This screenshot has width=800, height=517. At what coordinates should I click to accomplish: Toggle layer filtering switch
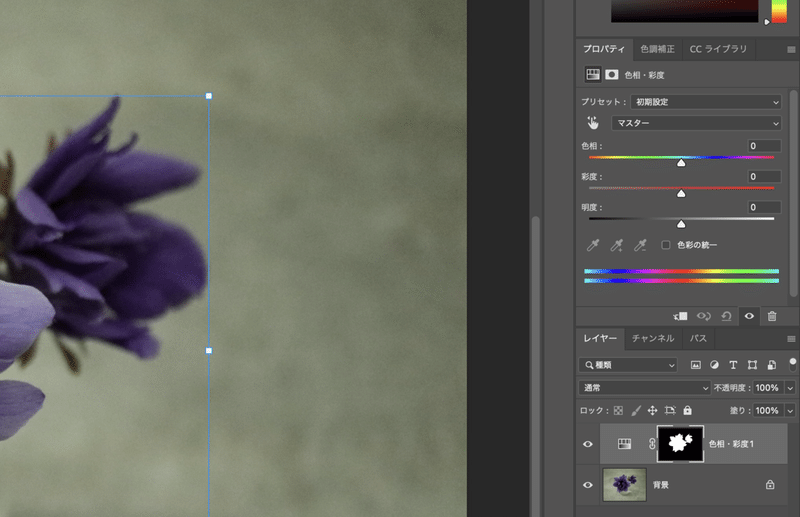tap(792, 364)
